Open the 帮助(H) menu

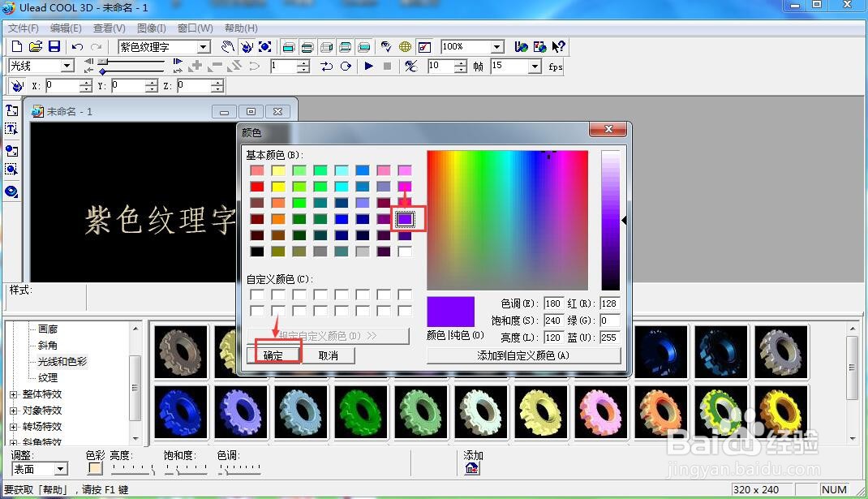pos(241,28)
